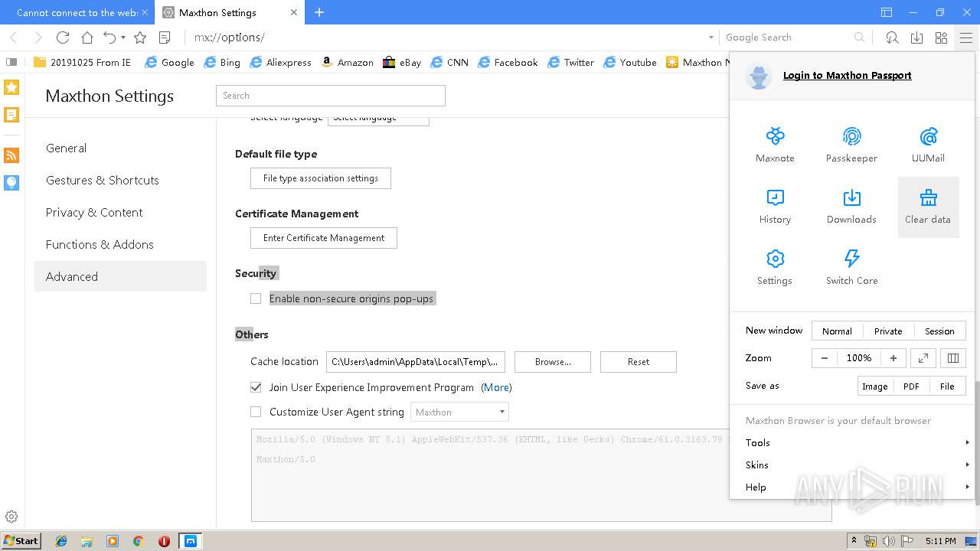Toggle fullscreen mode in Zoom row
The width and height of the screenshot is (980, 551).
923,358
